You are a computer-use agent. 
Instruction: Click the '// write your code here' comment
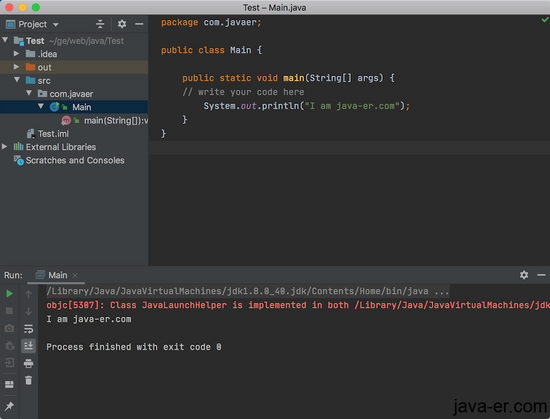(243, 92)
